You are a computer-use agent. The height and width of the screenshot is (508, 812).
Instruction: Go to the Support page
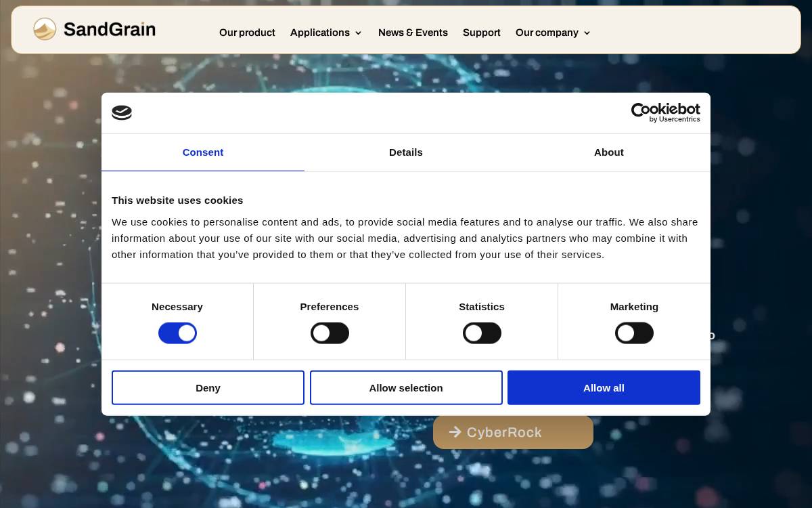tap(482, 33)
